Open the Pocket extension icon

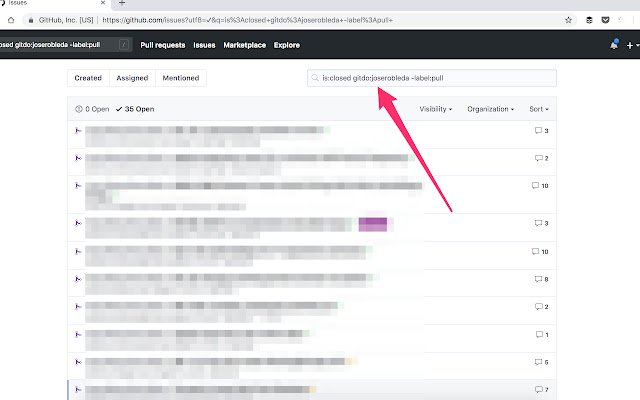[605, 20]
